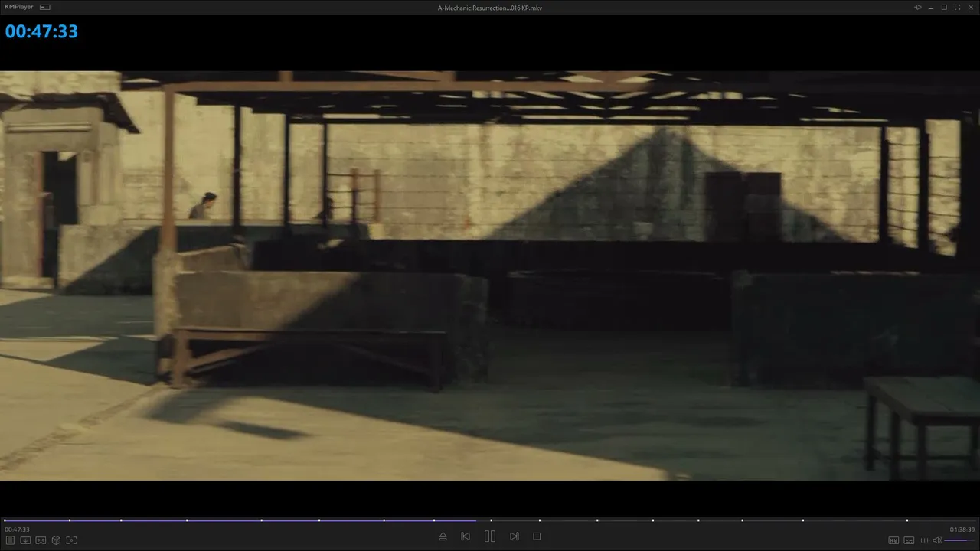Minimize the KMPlayer window
This screenshot has width=980, height=551.
931,8
